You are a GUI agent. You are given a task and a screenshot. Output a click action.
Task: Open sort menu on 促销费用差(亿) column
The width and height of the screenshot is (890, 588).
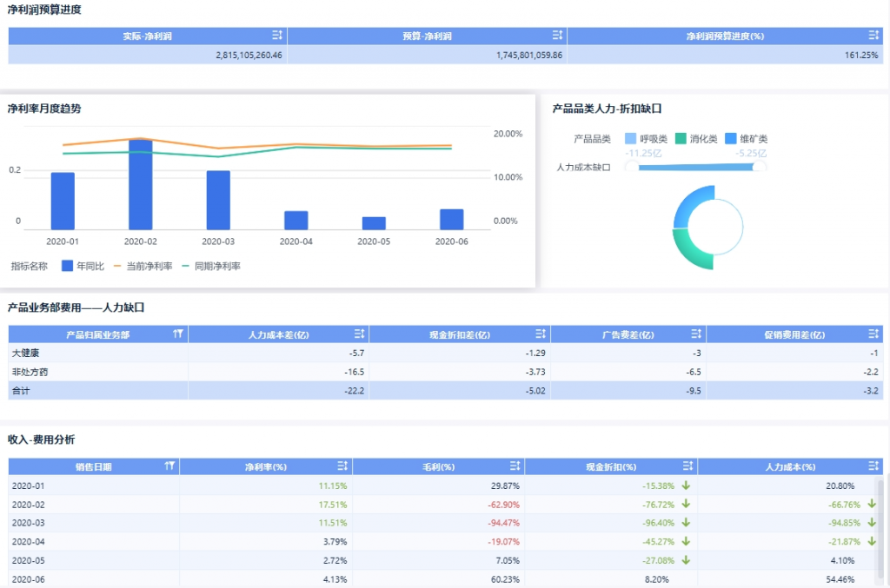click(873, 334)
